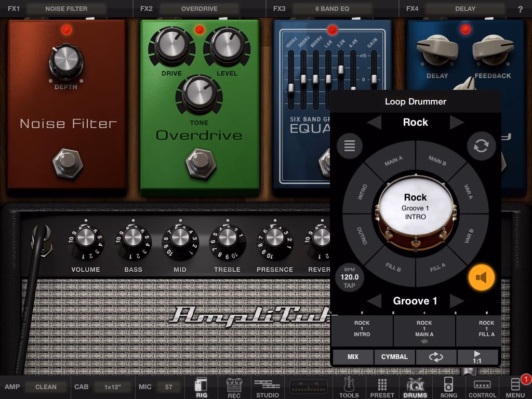Click the Overdrive DRIVE knob
Viewport: 532px width, 399px height.
[171, 46]
